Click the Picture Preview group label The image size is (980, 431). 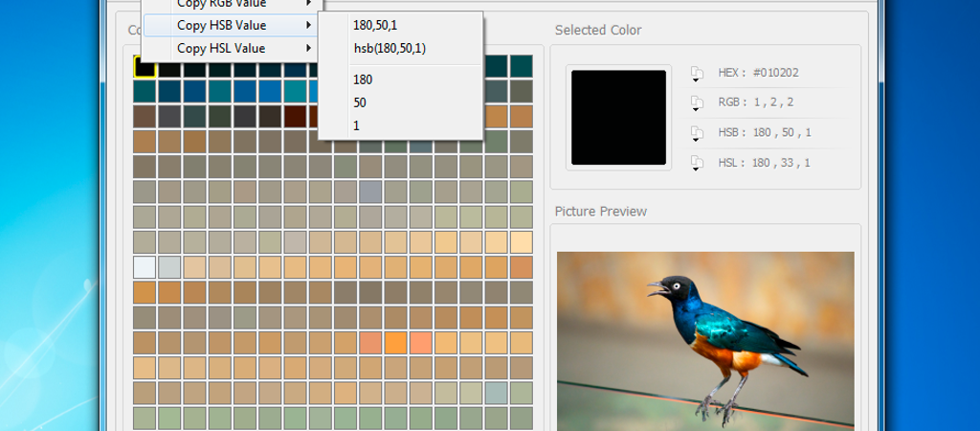[601, 212]
